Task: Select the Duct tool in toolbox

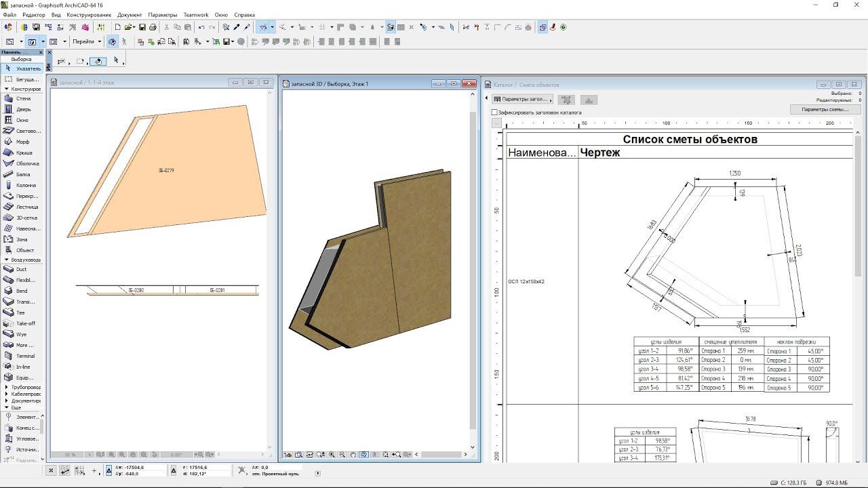Action: pos(22,269)
